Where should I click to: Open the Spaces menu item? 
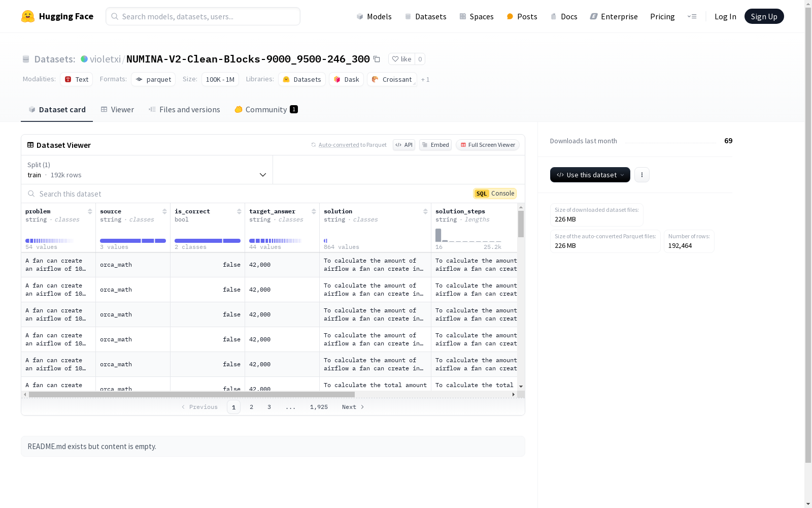[477, 16]
